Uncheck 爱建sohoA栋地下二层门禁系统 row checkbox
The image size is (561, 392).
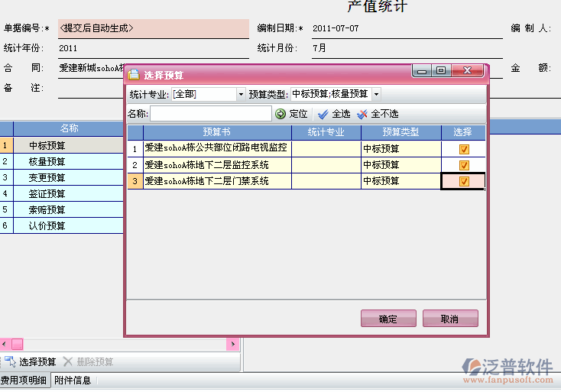click(x=464, y=181)
